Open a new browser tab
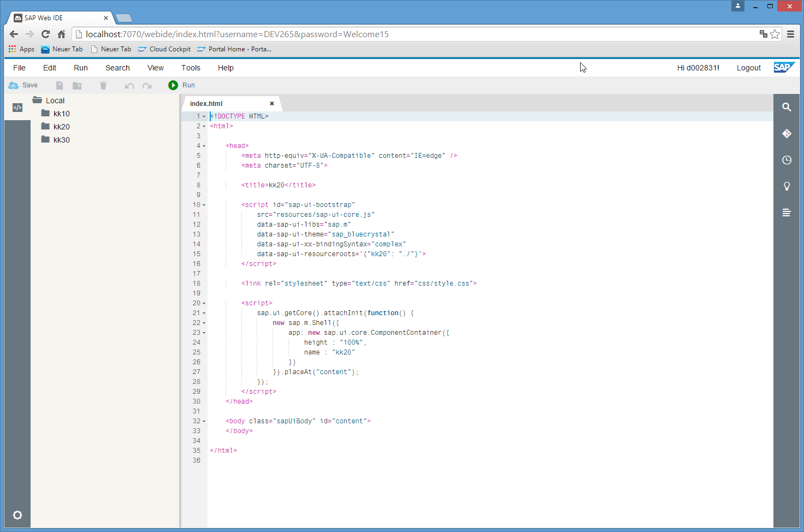 coord(124,18)
